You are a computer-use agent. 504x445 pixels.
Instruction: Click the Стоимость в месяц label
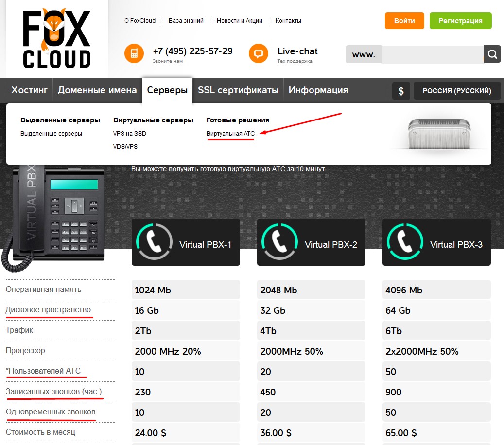click(x=40, y=432)
